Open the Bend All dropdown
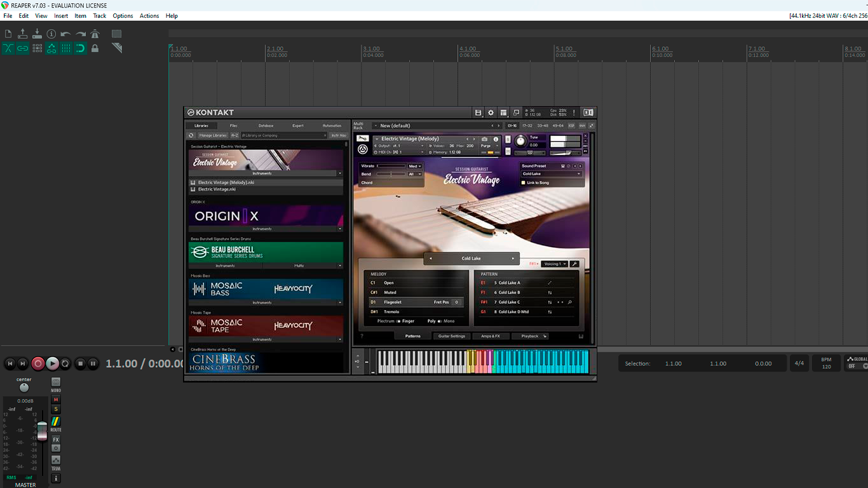Screen dimensions: 868x488 [415, 174]
